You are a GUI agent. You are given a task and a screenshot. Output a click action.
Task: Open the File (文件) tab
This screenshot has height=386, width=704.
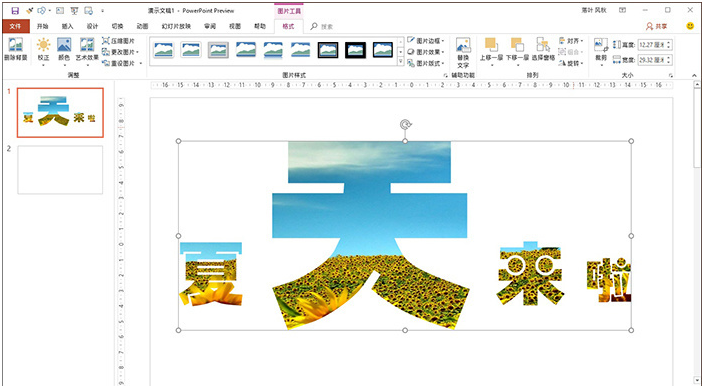coord(16,26)
